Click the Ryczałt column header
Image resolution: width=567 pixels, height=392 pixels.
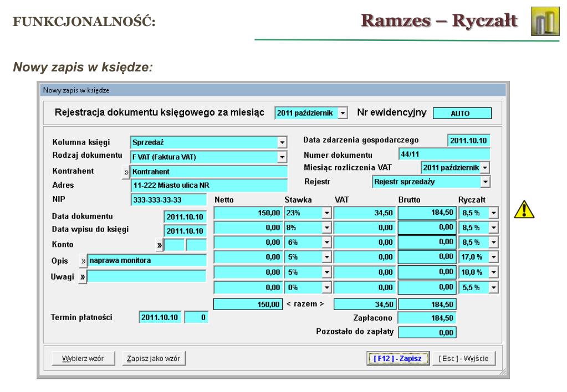(x=472, y=200)
